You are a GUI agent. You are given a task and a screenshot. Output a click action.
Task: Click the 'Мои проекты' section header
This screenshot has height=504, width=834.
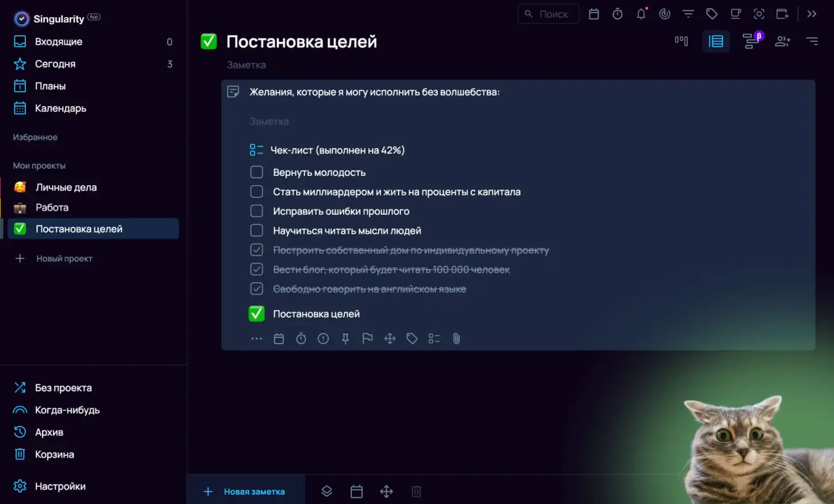click(39, 165)
